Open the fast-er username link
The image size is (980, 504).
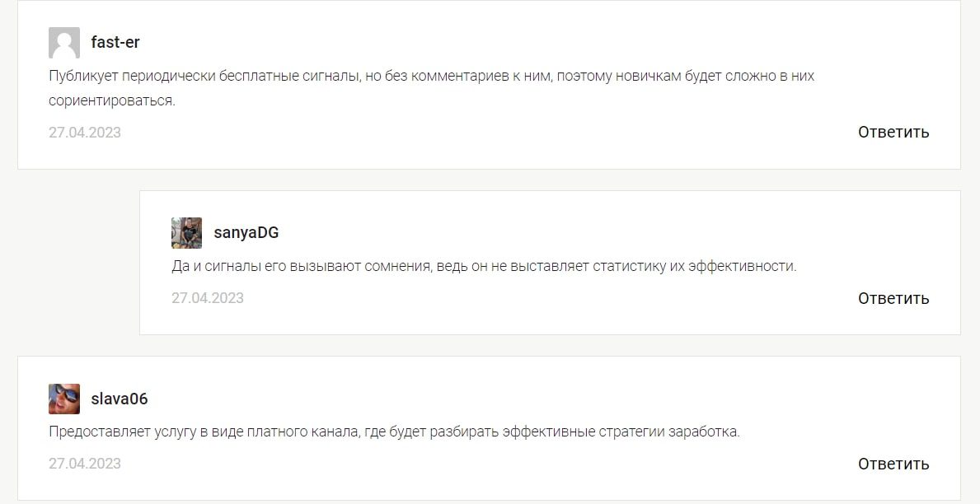[115, 43]
